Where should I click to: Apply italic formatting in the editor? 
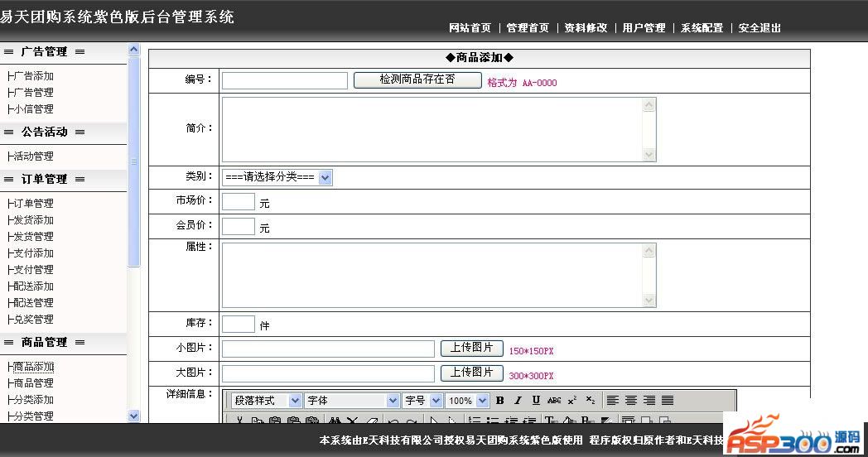[518, 400]
